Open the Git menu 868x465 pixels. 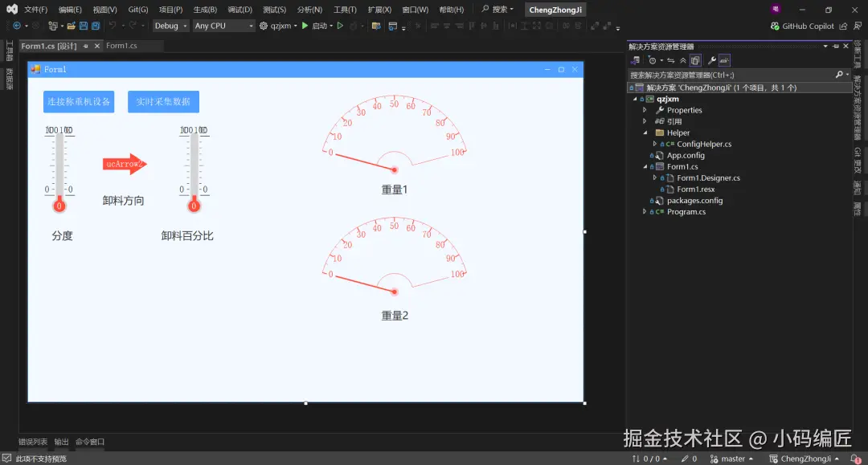[x=138, y=10]
